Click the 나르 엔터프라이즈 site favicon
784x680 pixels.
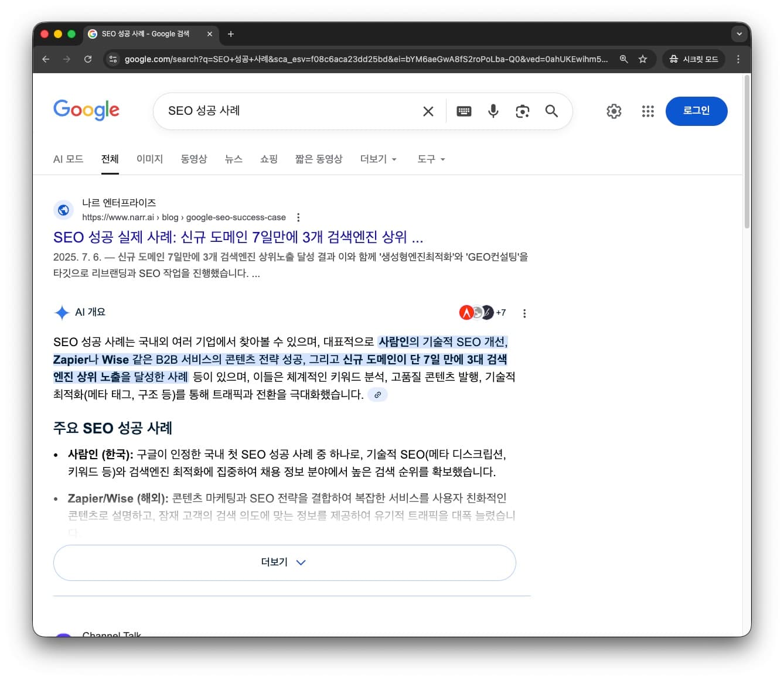(63, 210)
